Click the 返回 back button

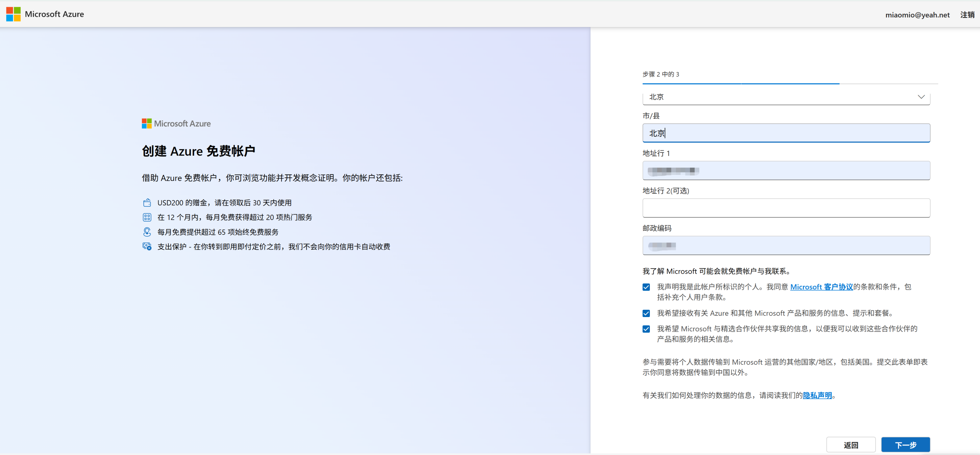point(851,445)
